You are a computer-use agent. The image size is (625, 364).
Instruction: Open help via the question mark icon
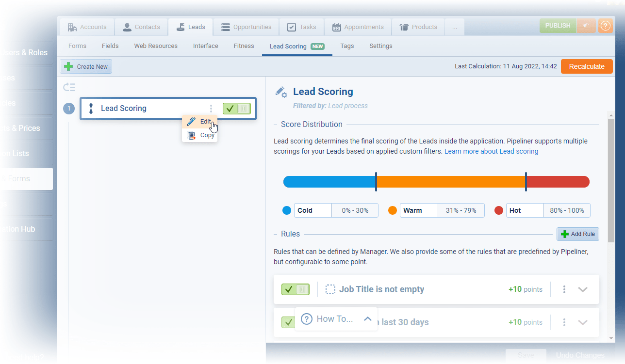coord(605,26)
